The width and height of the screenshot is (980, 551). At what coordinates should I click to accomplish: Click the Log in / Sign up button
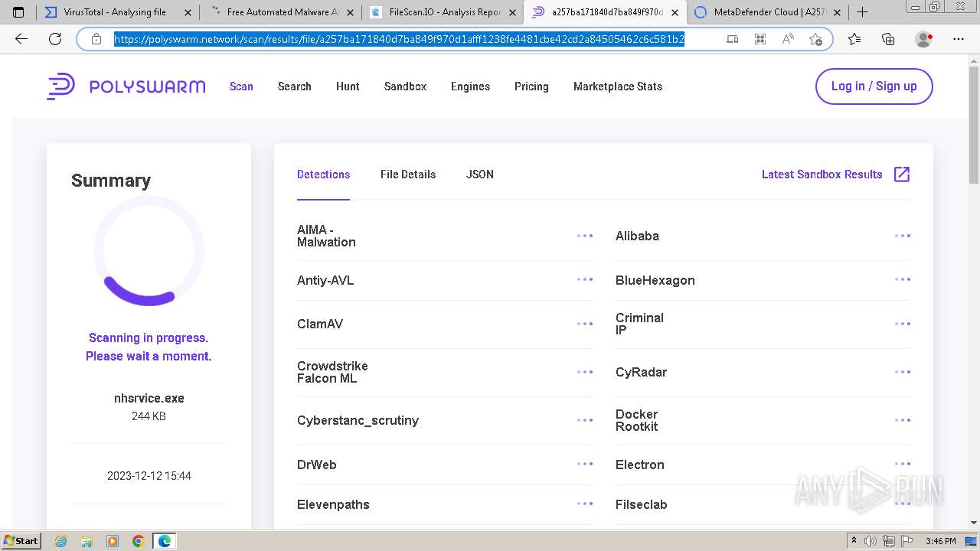point(874,86)
